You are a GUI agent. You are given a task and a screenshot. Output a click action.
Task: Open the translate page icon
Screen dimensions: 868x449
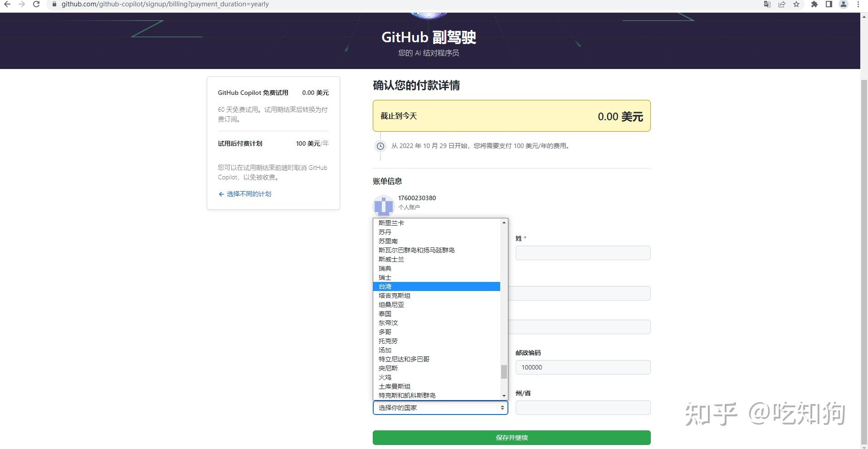point(767,4)
